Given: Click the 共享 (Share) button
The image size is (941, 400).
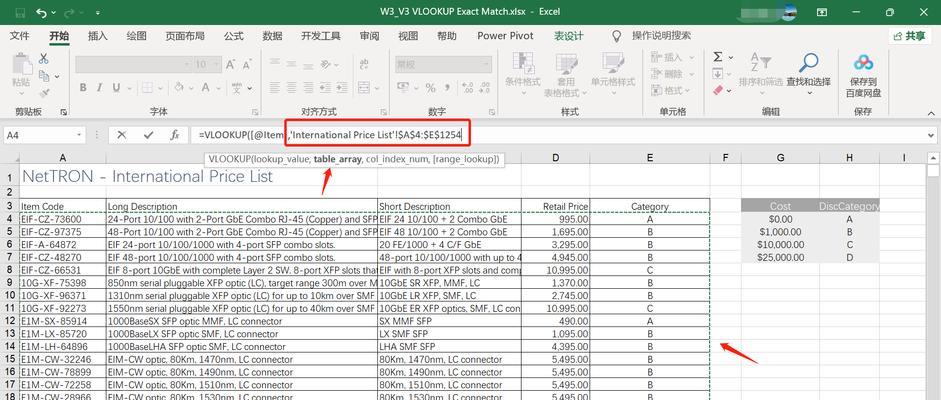Looking at the screenshot, I should pyautogui.click(x=910, y=36).
